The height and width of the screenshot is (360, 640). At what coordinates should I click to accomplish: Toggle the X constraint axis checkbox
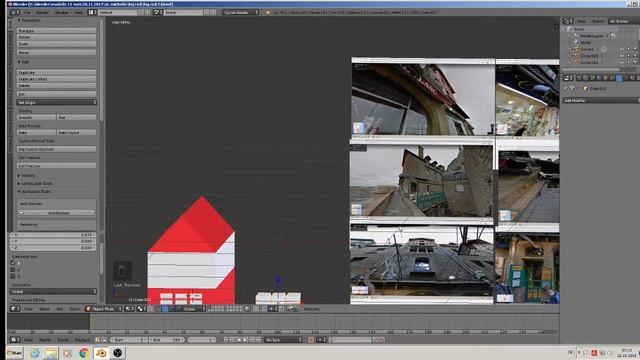click(13, 263)
